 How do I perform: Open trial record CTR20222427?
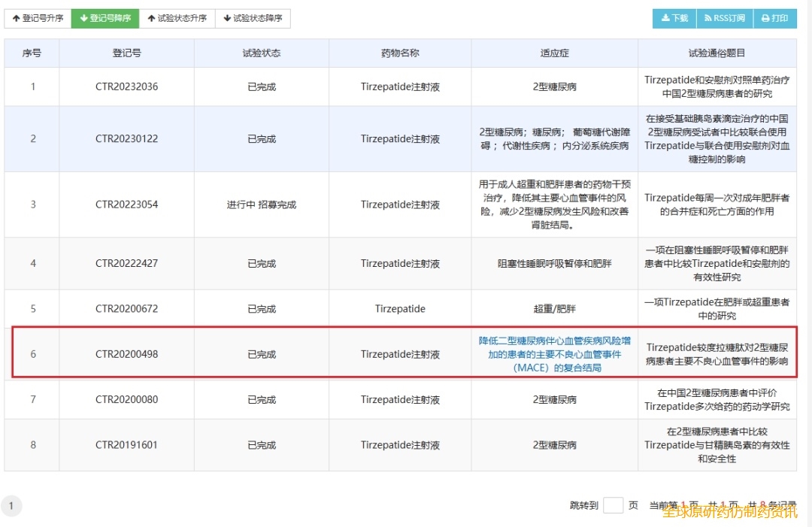126,264
